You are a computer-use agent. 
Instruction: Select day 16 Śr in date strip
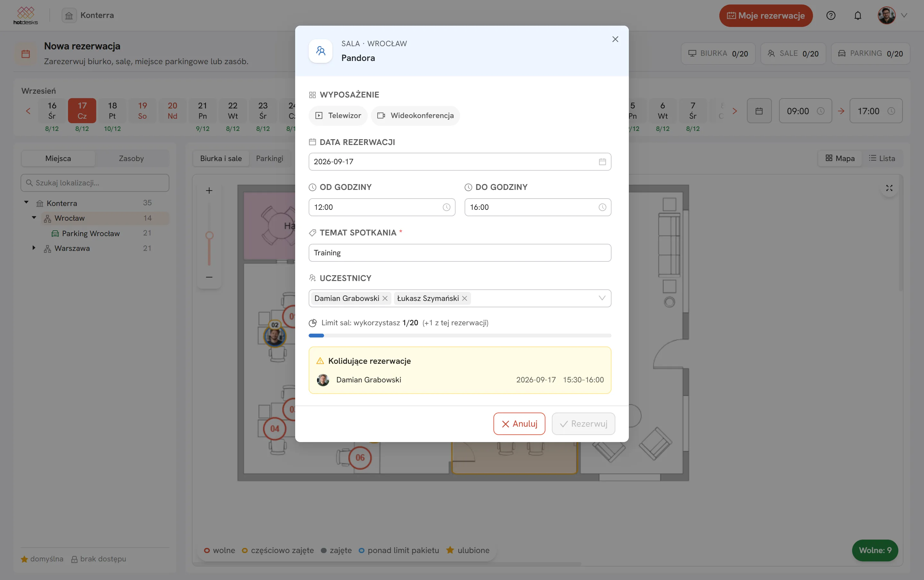(52, 111)
